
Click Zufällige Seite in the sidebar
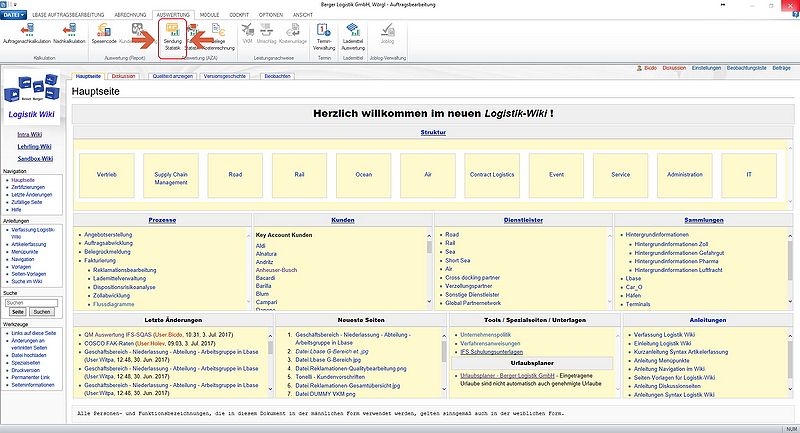(x=27, y=202)
